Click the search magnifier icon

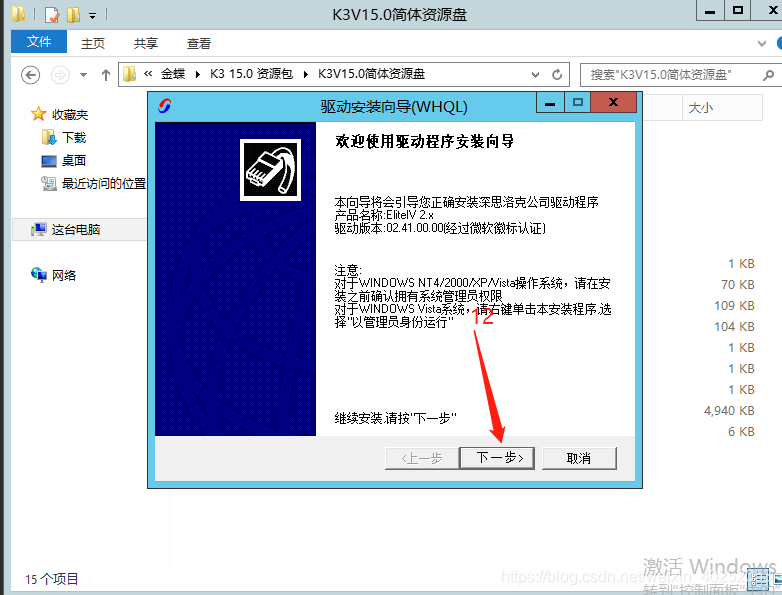pos(769,75)
